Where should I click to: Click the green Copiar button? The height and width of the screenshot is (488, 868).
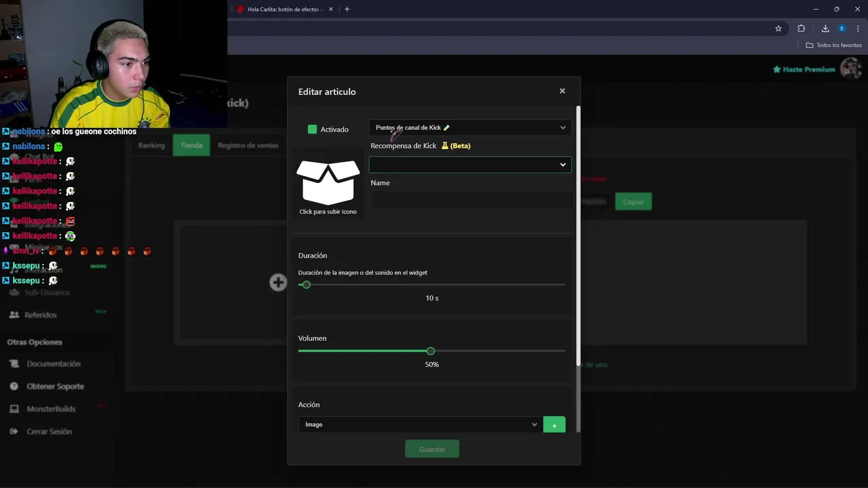click(633, 201)
